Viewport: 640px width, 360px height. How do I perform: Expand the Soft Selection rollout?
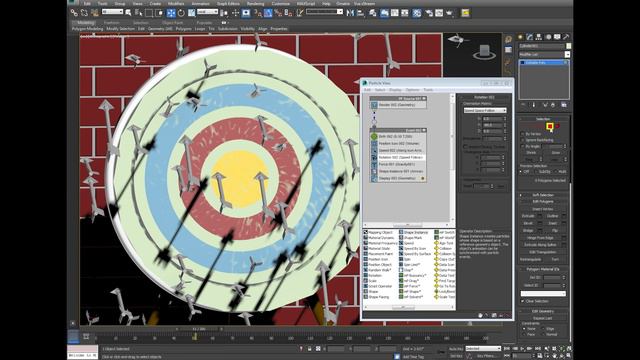click(x=543, y=195)
